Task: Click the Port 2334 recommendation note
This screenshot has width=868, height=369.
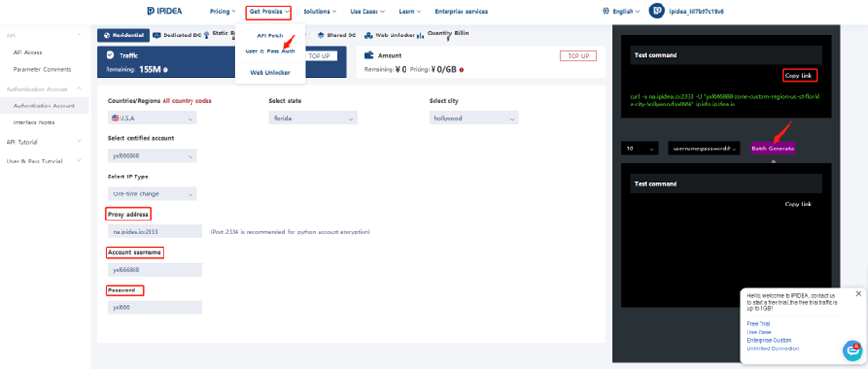Action: [x=290, y=232]
